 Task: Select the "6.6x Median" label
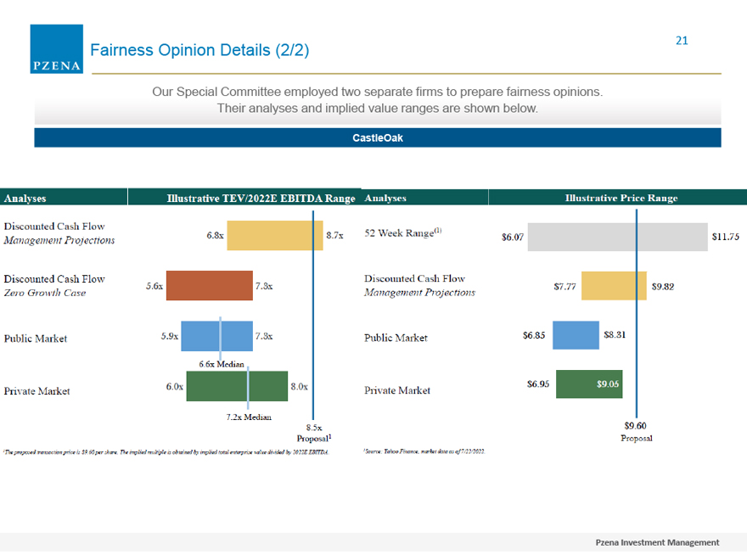pos(222,364)
